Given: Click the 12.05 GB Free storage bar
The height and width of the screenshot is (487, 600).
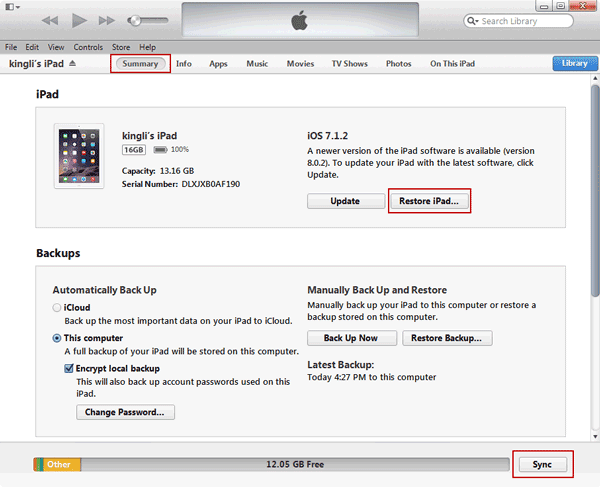Looking at the screenshot, I should coord(295,464).
